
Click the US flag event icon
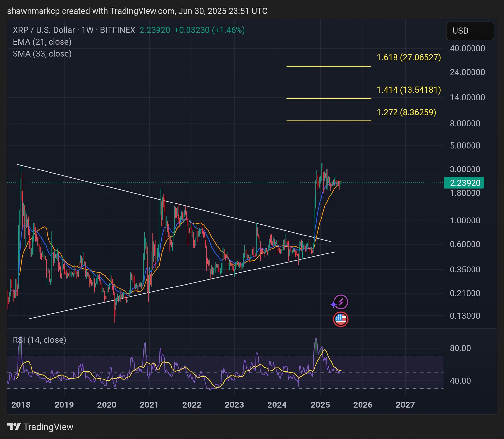(341, 319)
